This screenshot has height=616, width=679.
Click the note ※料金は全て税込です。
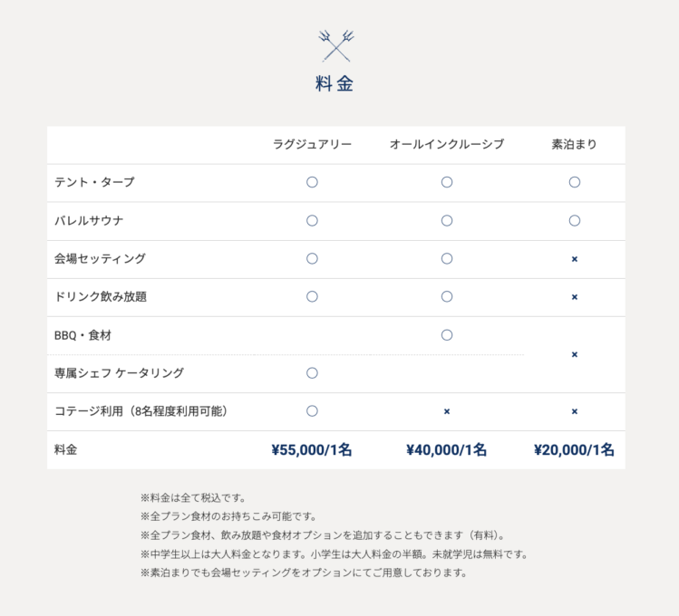coord(193,497)
